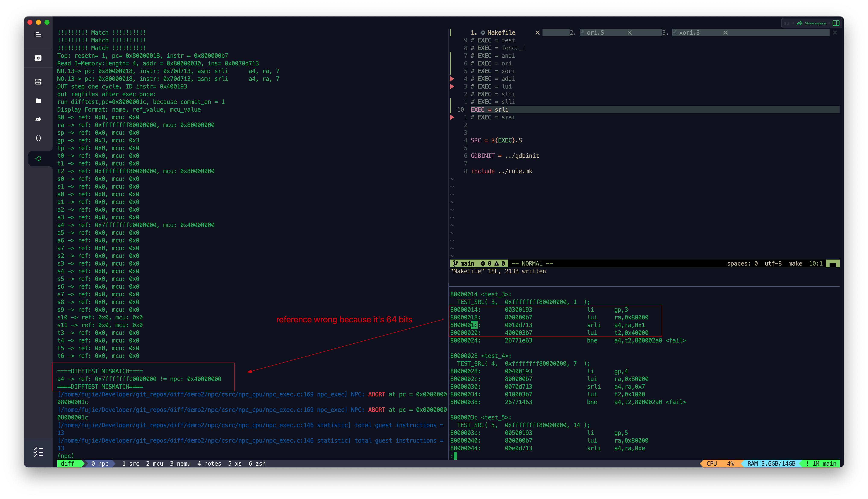Click the tmux session name diff
The width and height of the screenshot is (868, 499).
point(67,464)
